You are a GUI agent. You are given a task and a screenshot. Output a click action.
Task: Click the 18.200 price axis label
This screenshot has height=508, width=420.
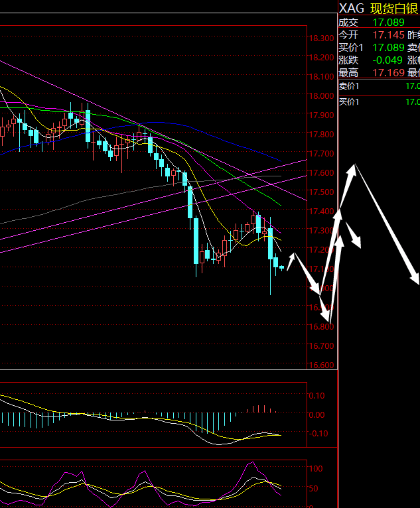click(321, 57)
